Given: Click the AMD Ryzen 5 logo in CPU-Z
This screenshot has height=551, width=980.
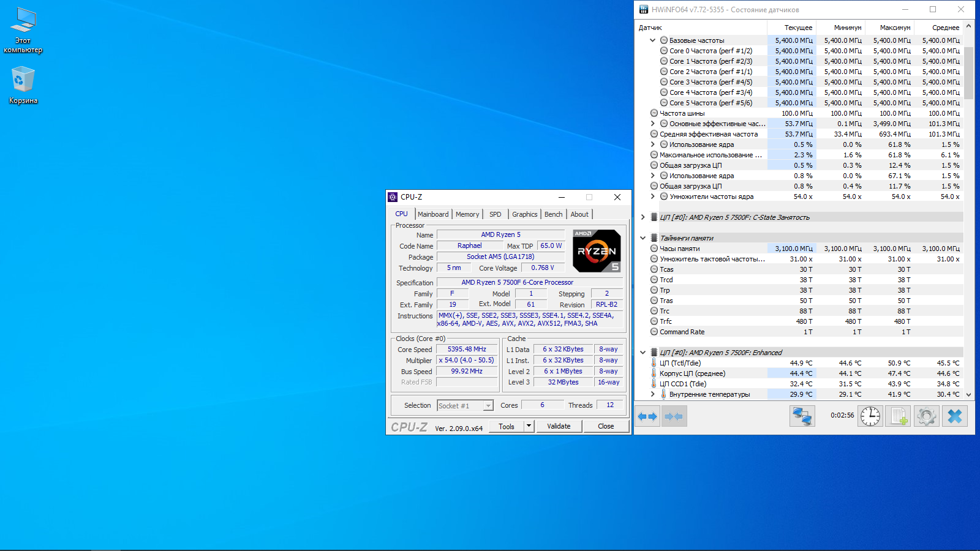Looking at the screenshot, I should coord(597,251).
